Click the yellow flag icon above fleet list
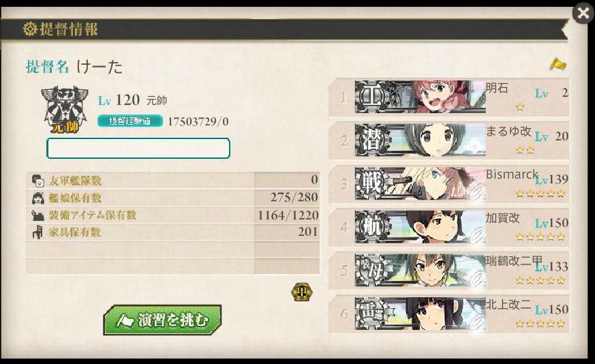Viewport: 595px width, 364px height. click(558, 64)
